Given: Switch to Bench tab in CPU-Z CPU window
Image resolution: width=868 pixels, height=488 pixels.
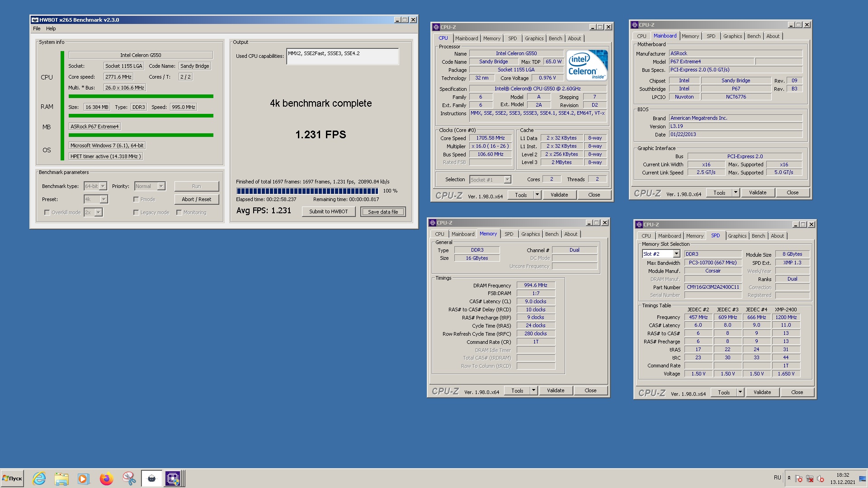Looking at the screenshot, I should pos(555,38).
